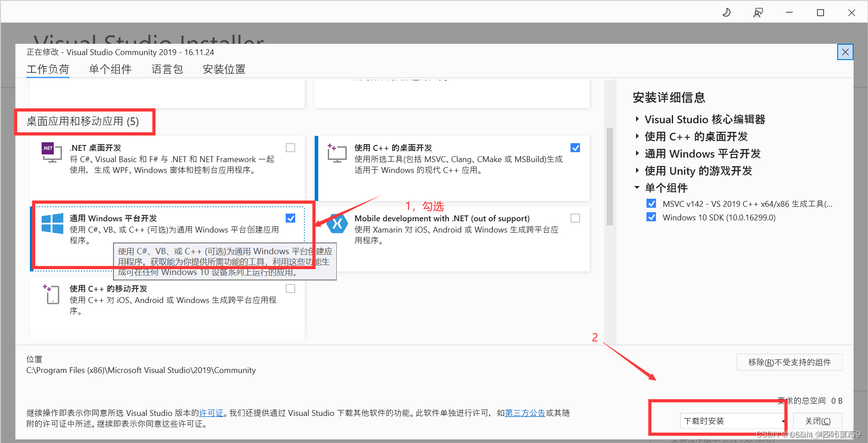Collapse the 单个组件 section in 安装详细信息
Viewport: 868px width, 443px height.
click(637, 188)
